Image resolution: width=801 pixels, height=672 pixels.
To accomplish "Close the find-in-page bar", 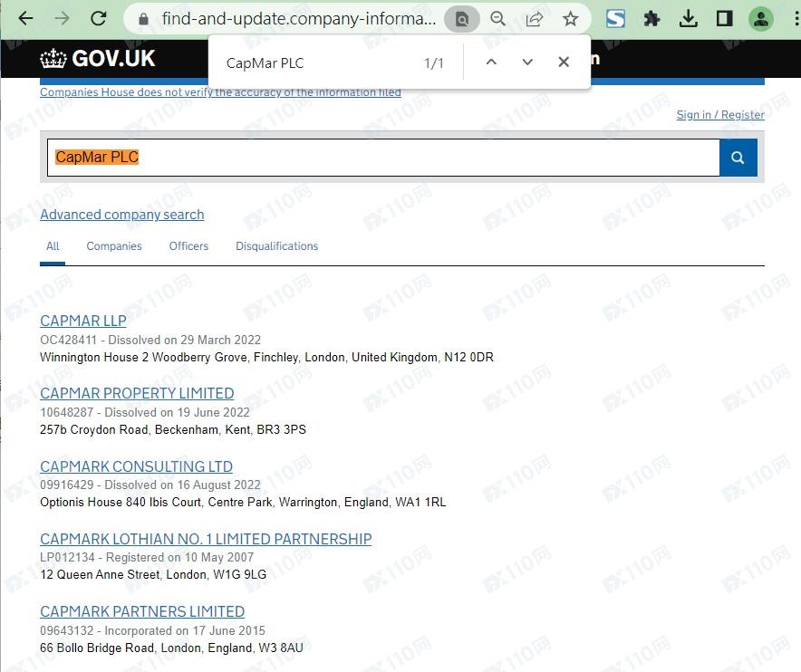I will tap(564, 62).
